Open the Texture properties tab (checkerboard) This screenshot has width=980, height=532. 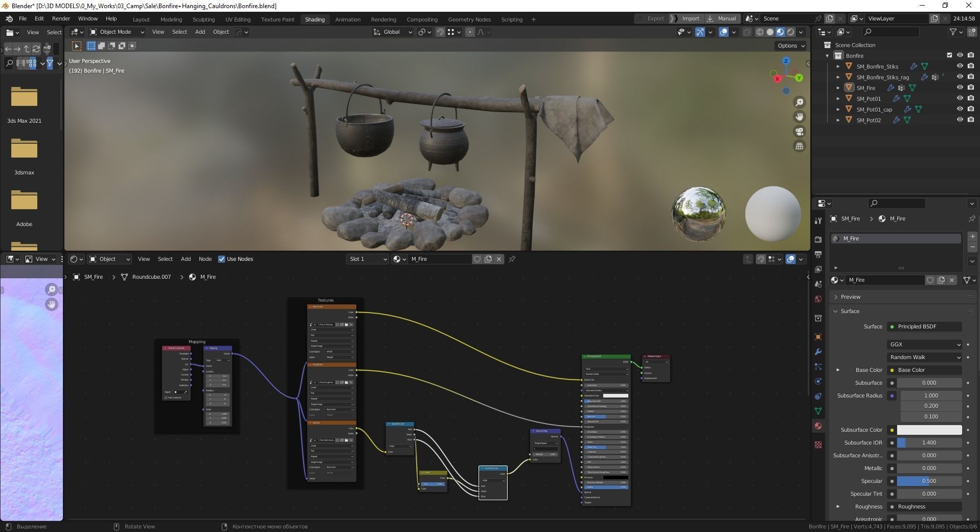click(818, 445)
